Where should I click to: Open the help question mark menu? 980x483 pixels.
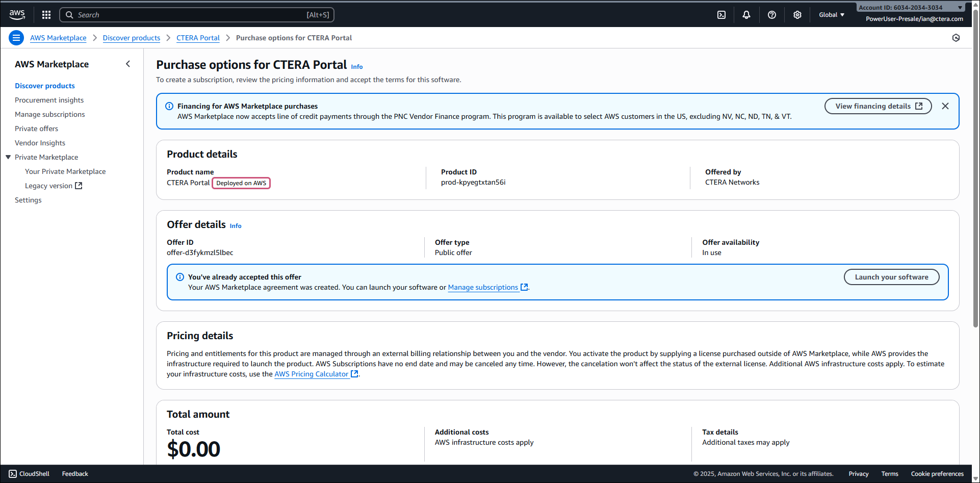click(772, 15)
